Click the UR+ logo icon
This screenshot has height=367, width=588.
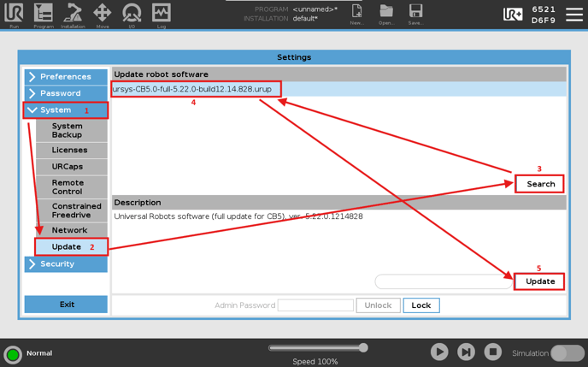click(513, 15)
